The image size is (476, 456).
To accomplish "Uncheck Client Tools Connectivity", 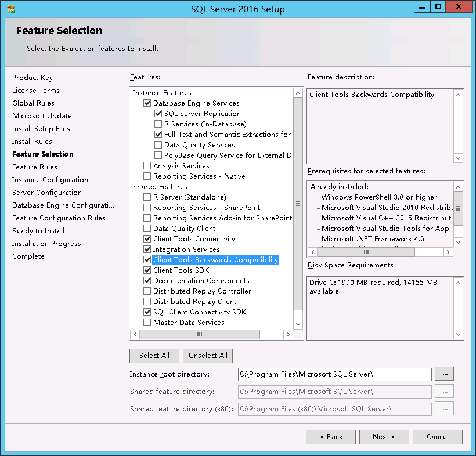I will tap(147, 239).
